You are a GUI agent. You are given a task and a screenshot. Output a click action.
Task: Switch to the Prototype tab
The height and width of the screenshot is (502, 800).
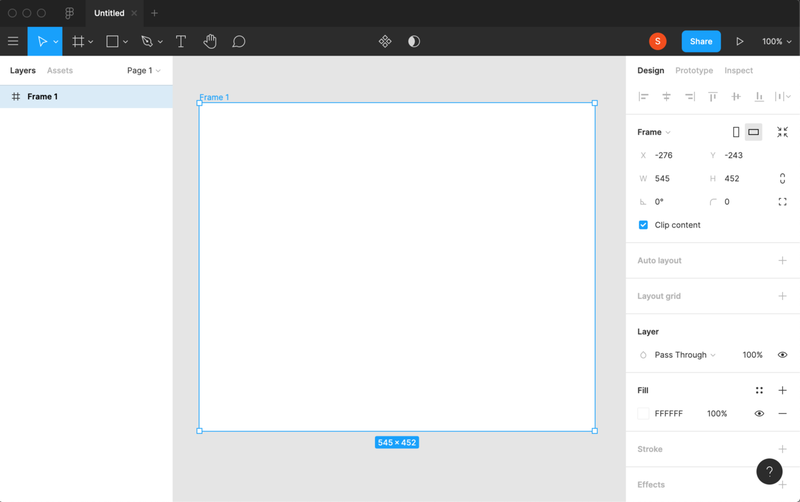click(x=694, y=70)
